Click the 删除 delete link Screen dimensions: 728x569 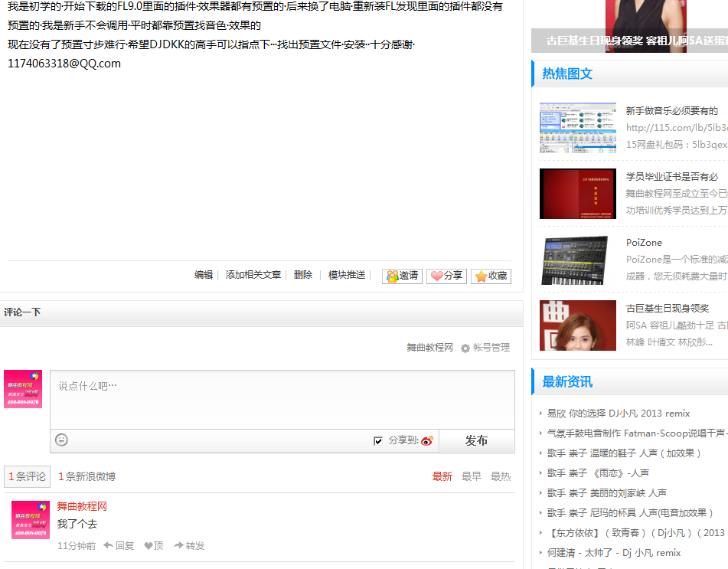click(302, 274)
